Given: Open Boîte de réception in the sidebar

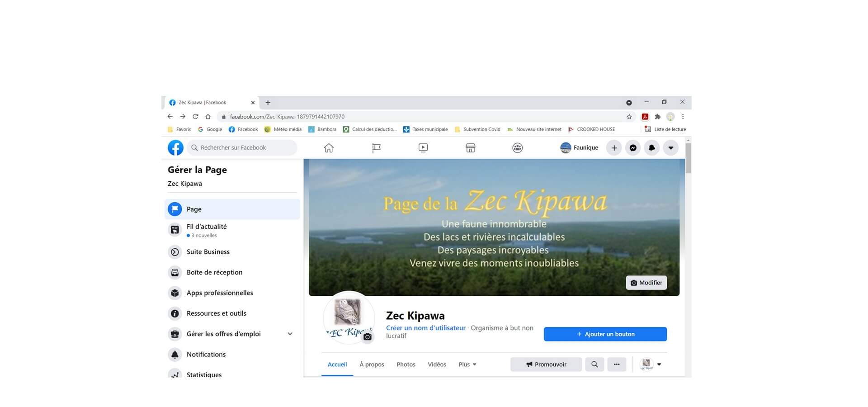Looking at the screenshot, I should 232,272.
